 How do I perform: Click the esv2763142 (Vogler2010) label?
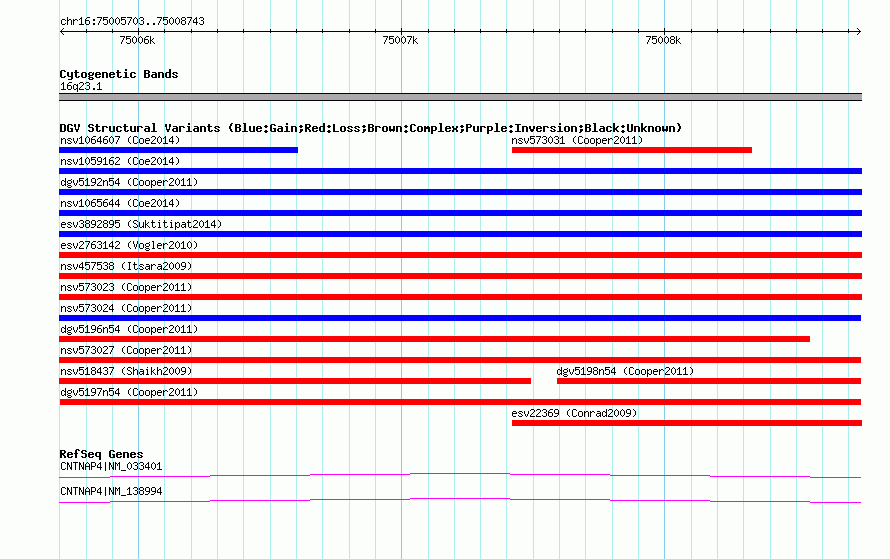click(x=129, y=245)
